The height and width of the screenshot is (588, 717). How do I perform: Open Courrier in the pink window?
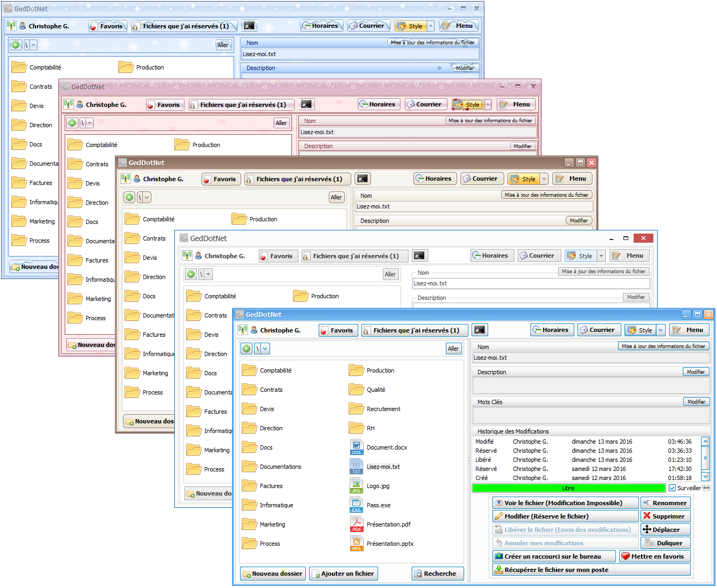(426, 105)
